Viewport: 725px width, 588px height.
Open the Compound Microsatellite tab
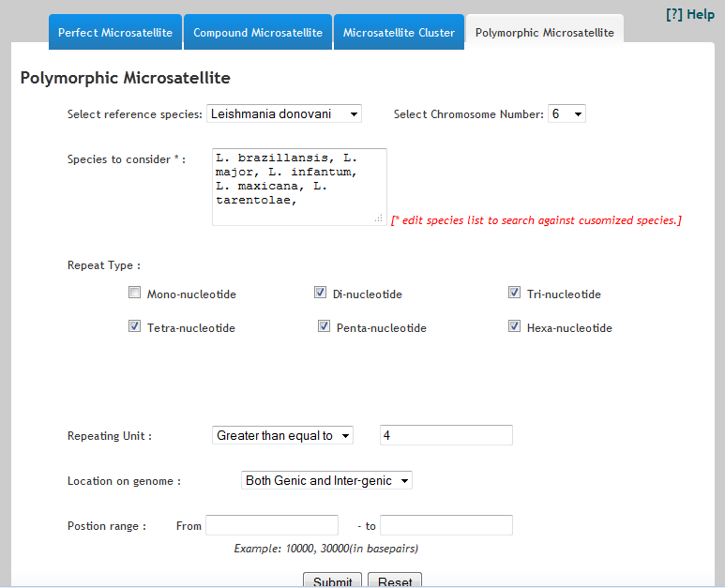pos(257,33)
